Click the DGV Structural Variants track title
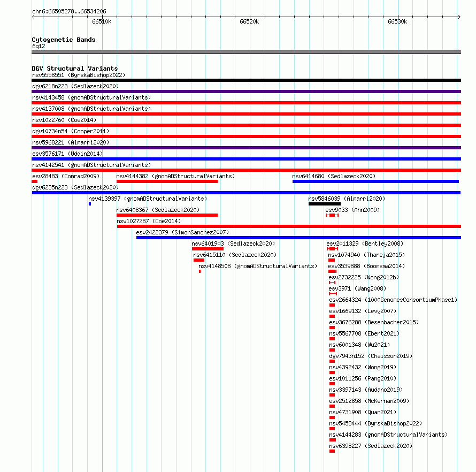Viewport: 476px width, 472px height. point(75,68)
